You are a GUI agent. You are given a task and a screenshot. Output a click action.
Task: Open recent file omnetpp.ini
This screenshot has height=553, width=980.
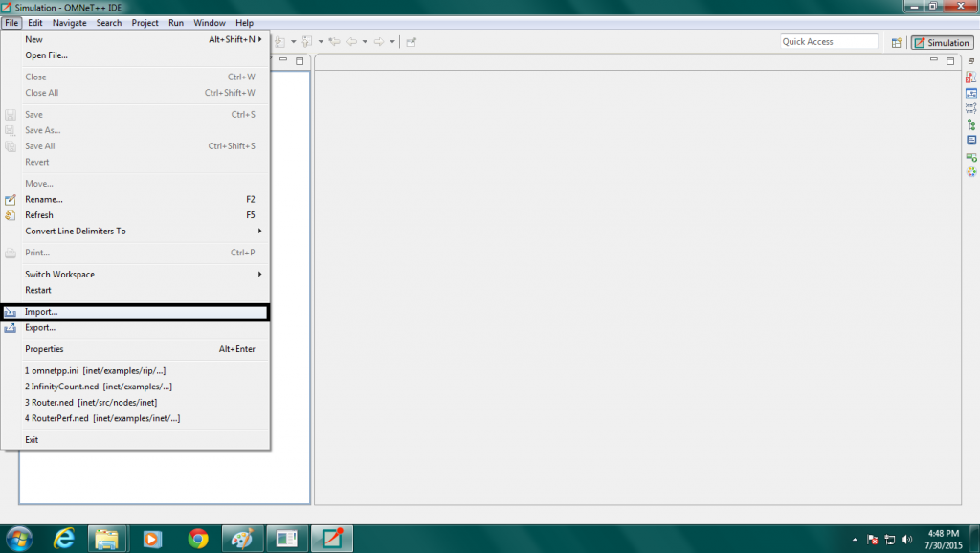pos(96,370)
